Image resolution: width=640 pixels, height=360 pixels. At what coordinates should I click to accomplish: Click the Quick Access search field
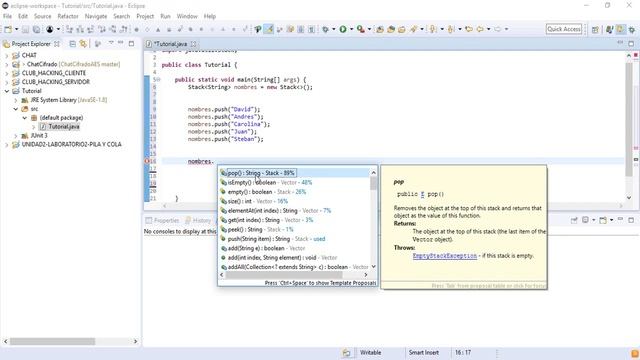click(x=564, y=29)
